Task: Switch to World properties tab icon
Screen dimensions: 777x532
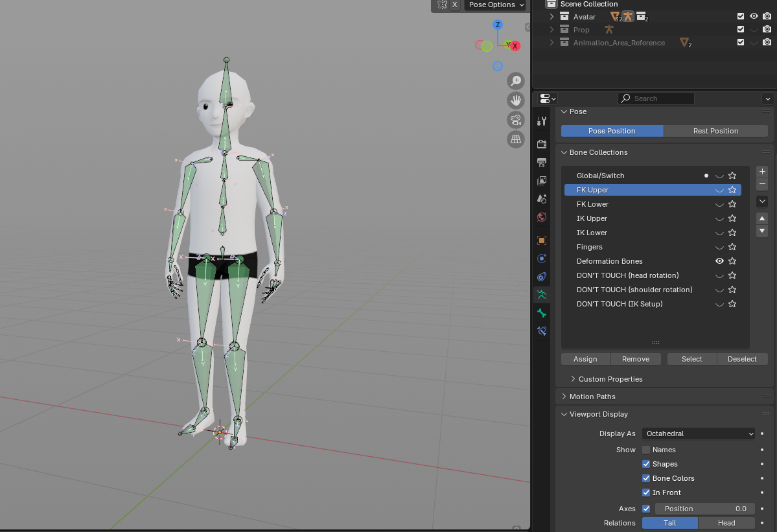Action: (542, 217)
